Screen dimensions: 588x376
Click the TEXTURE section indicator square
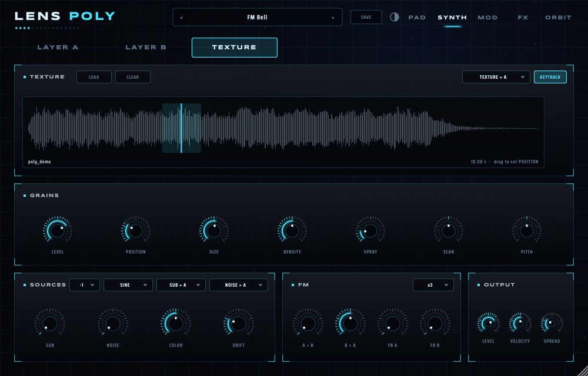25,77
